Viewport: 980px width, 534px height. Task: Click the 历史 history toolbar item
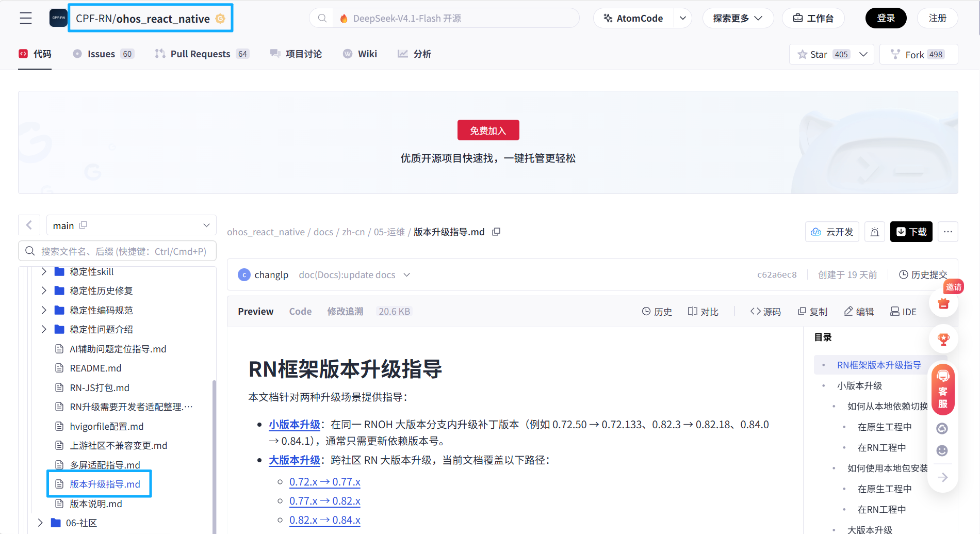657,311
